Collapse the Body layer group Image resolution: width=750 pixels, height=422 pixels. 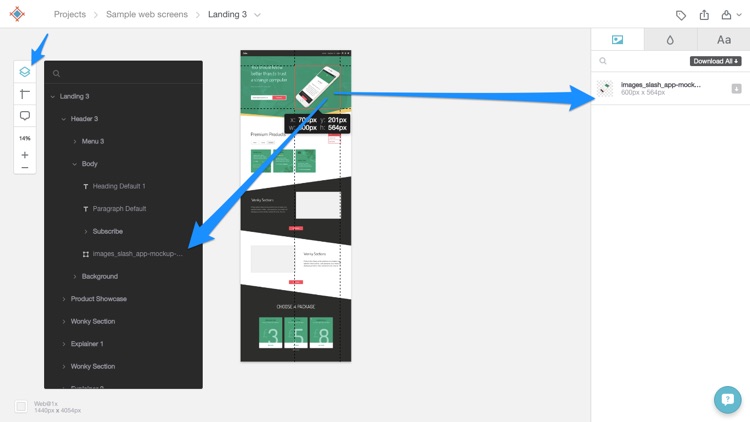click(75, 164)
